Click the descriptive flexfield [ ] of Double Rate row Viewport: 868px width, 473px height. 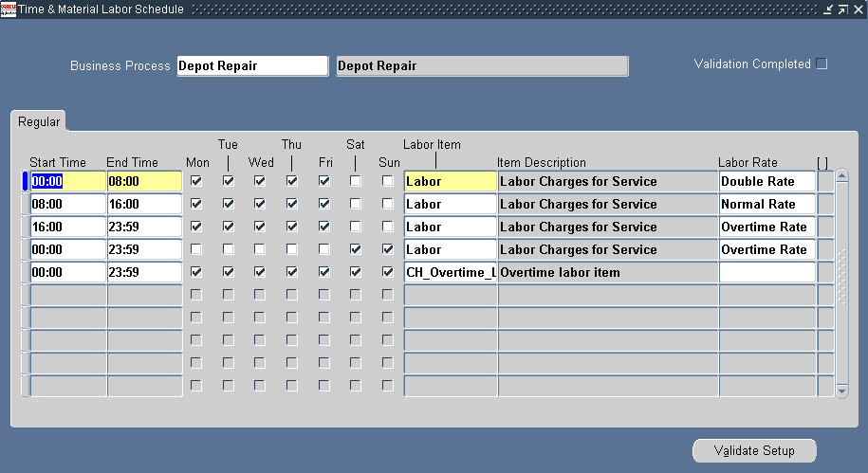tap(825, 181)
